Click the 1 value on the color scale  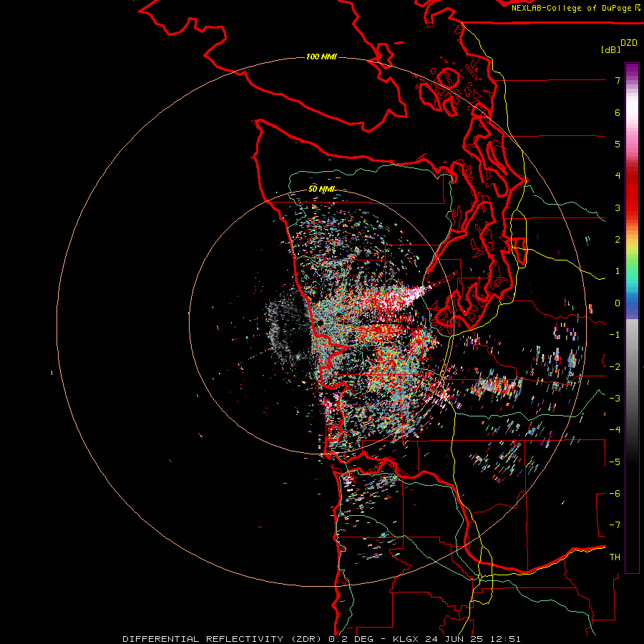coord(618,271)
